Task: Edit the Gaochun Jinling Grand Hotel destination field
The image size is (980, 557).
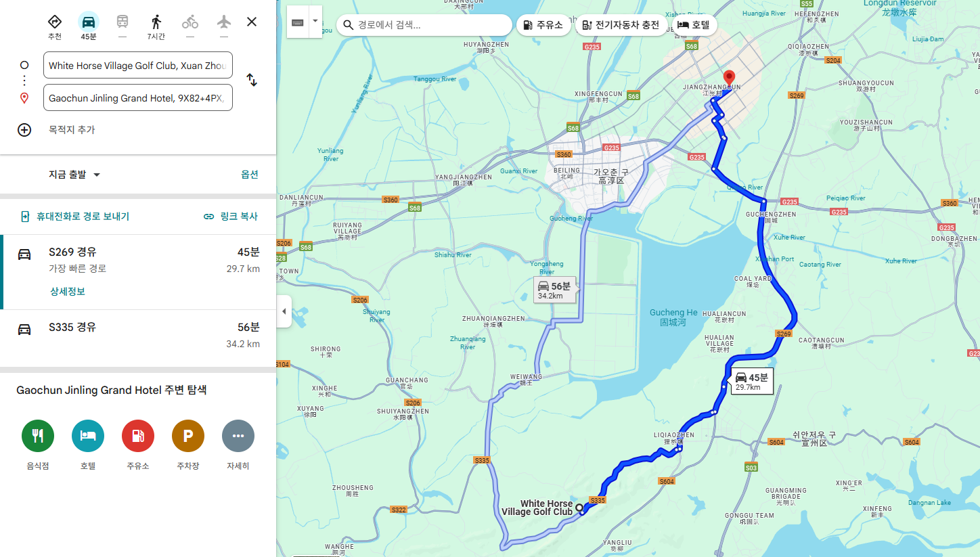Action: [138, 98]
